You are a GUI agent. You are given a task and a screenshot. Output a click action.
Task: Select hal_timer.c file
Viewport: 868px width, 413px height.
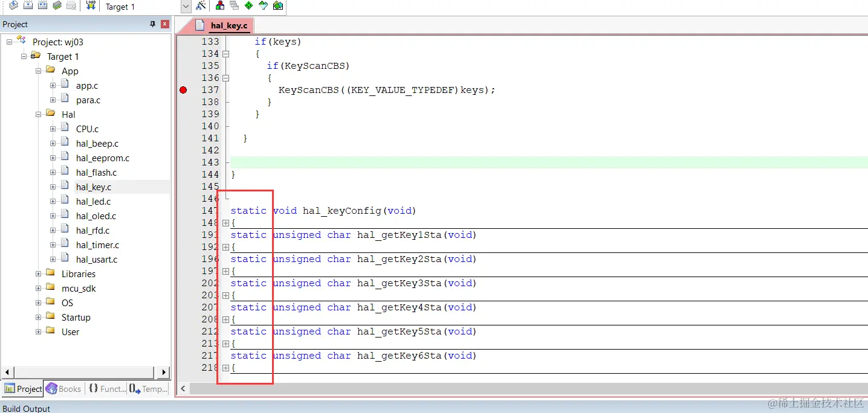pyautogui.click(x=97, y=245)
